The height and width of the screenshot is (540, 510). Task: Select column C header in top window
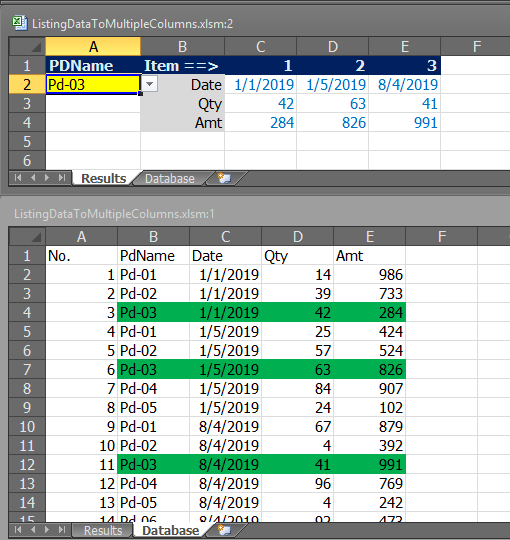coord(260,46)
